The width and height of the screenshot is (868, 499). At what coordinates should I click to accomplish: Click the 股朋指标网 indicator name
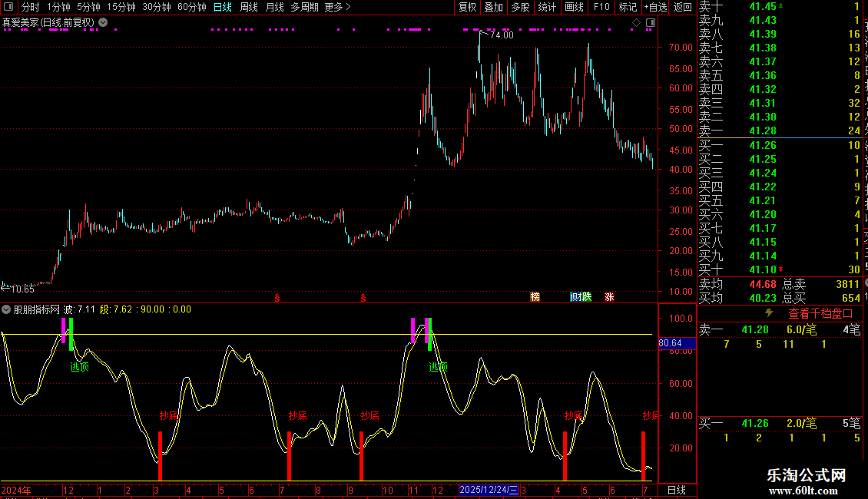click(37, 309)
